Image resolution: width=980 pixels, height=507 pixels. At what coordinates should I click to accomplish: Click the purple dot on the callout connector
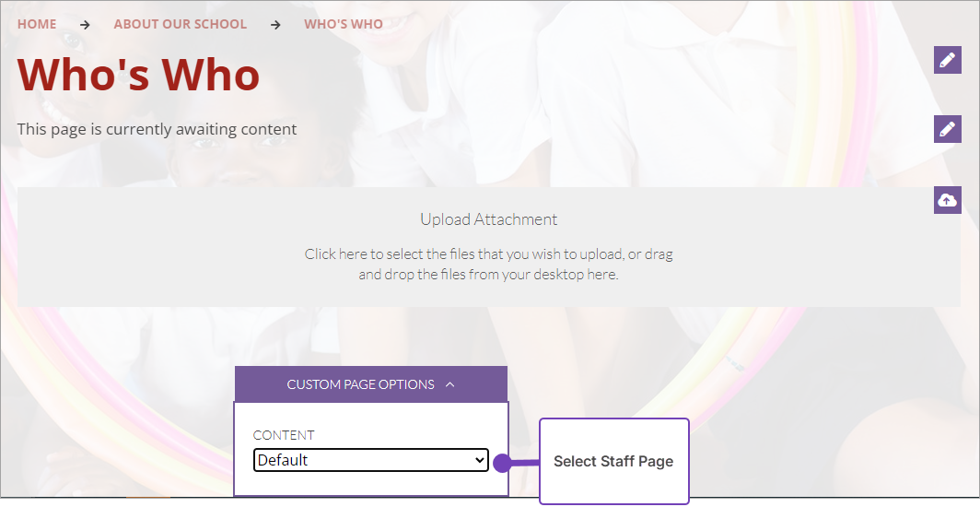(502, 463)
